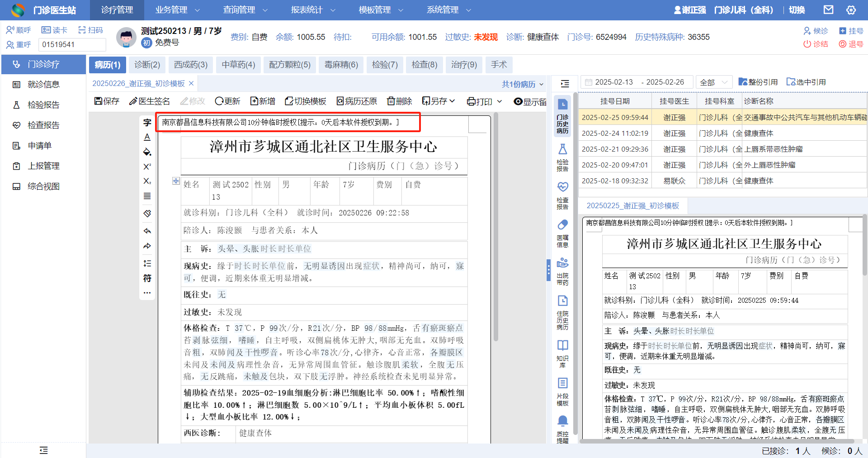Click the paint bucket fill color tool

(147, 152)
